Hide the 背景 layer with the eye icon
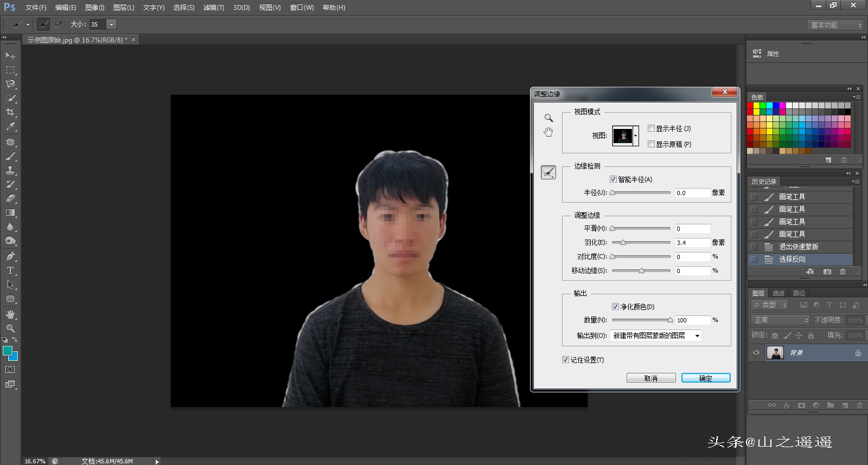Image resolution: width=868 pixels, height=465 pixels. [x=756, y=353]
